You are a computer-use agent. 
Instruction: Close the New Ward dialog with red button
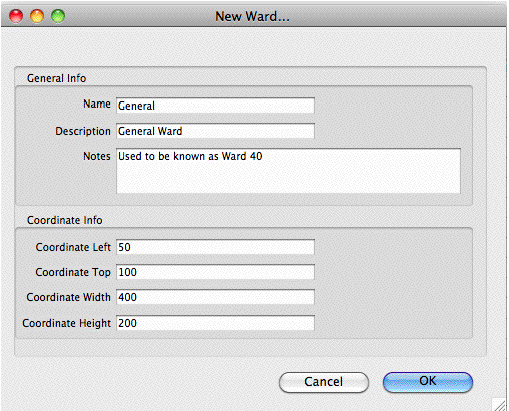(16, 16)
